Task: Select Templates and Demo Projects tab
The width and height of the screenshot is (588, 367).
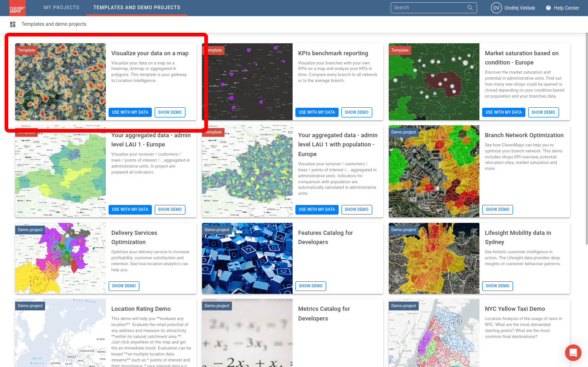Action: (137, 8)
